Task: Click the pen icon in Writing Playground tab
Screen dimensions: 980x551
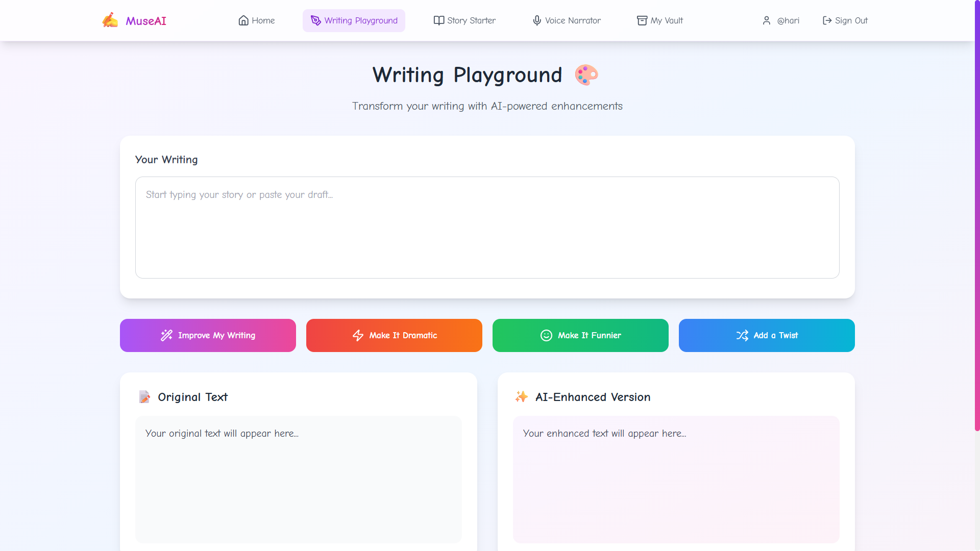Action: click(315, 20)
